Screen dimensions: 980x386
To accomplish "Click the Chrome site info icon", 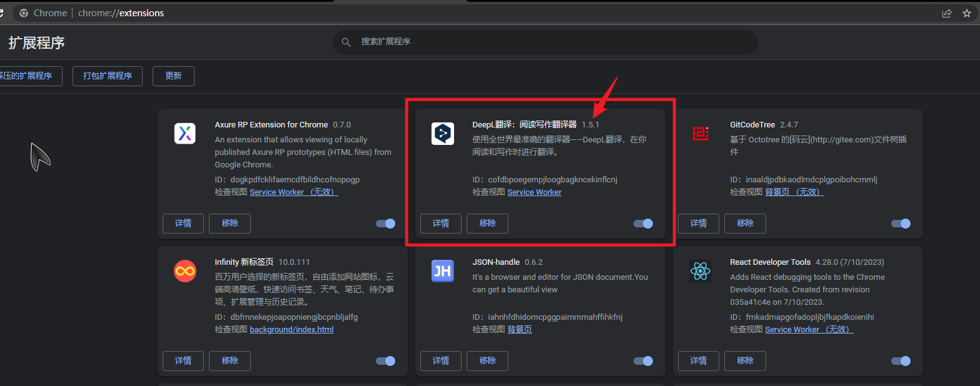I will pos(24,13).
